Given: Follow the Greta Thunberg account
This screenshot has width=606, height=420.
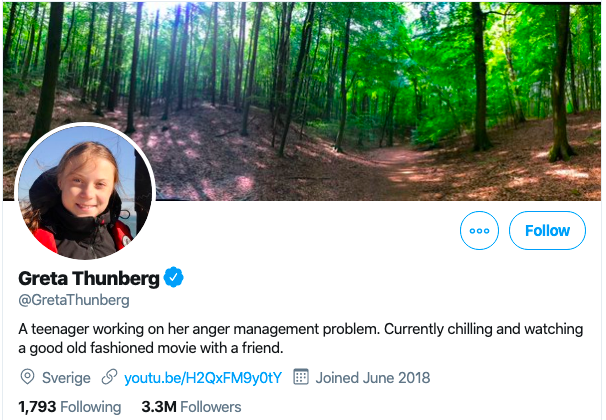Looking at the screenshot, I should (x=547, y=231).
